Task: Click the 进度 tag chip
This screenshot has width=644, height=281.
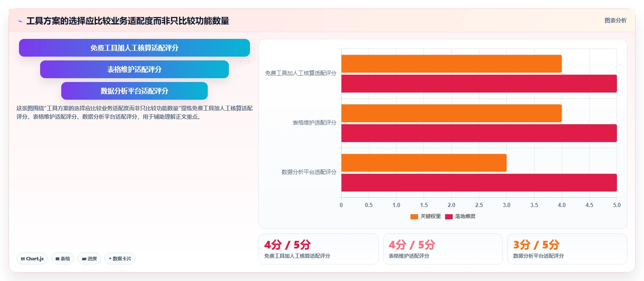Action: pos(89,259)
